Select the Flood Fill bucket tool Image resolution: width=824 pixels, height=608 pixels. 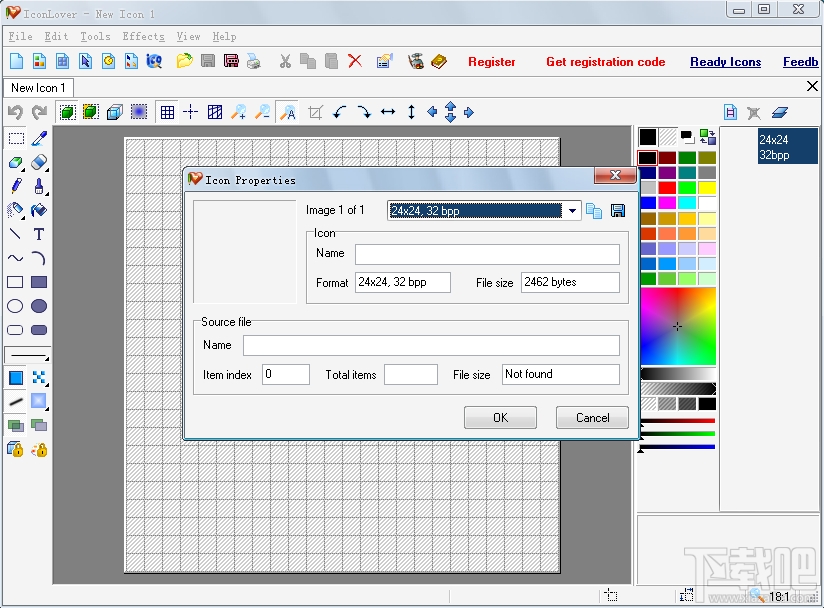[39, 210]
